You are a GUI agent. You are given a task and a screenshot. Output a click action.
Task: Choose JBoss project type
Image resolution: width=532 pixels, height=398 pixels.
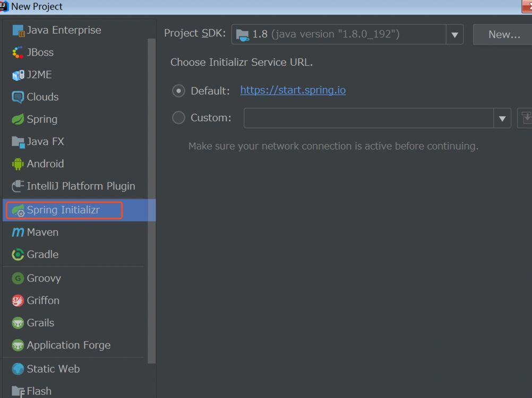[40, 53]
